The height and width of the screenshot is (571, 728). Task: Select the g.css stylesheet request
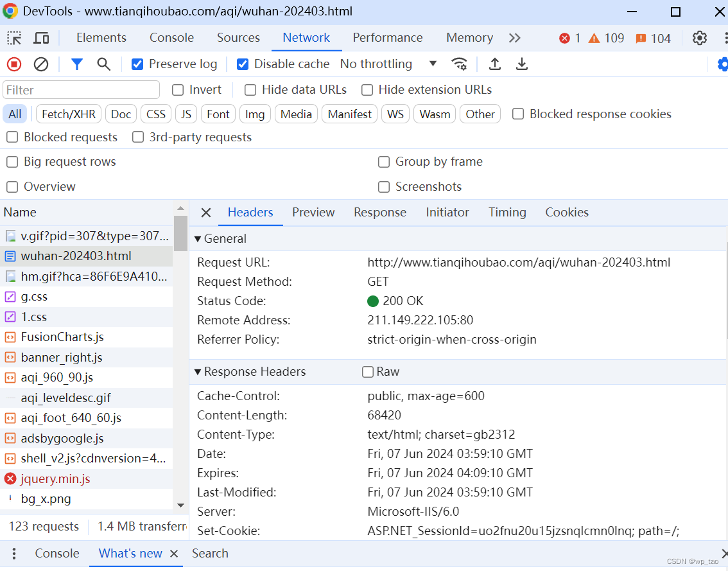[x=87, y=296]
